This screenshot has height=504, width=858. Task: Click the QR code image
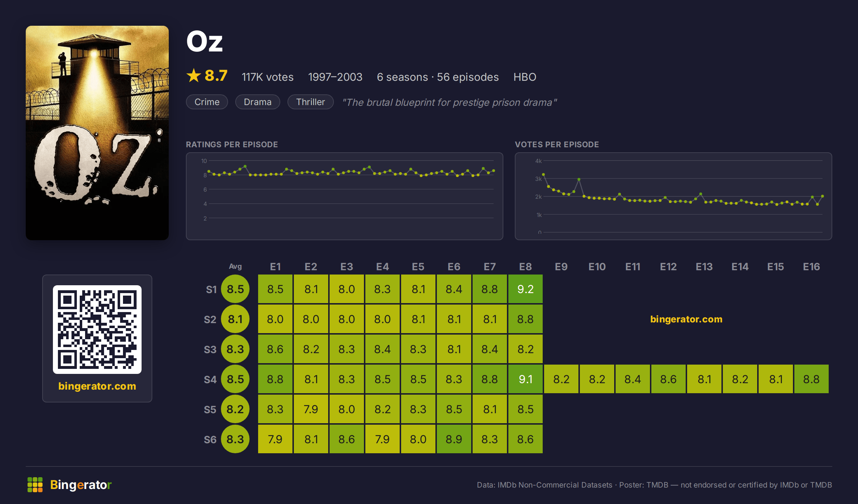(x=97, y=329)
